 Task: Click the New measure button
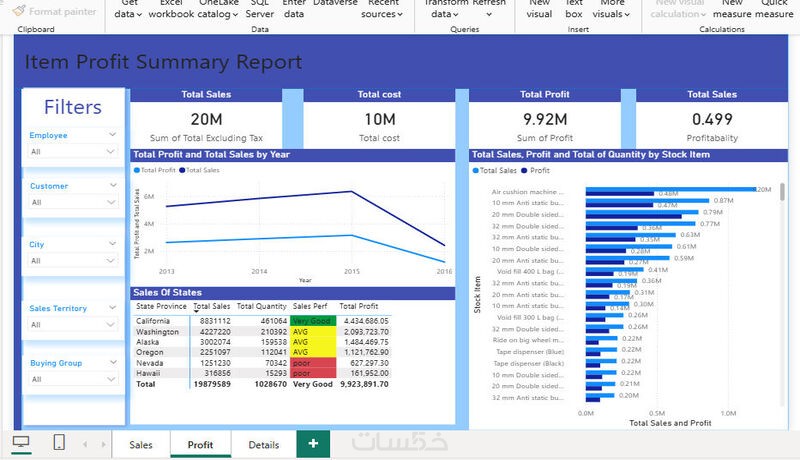click(x=732, y=9)
